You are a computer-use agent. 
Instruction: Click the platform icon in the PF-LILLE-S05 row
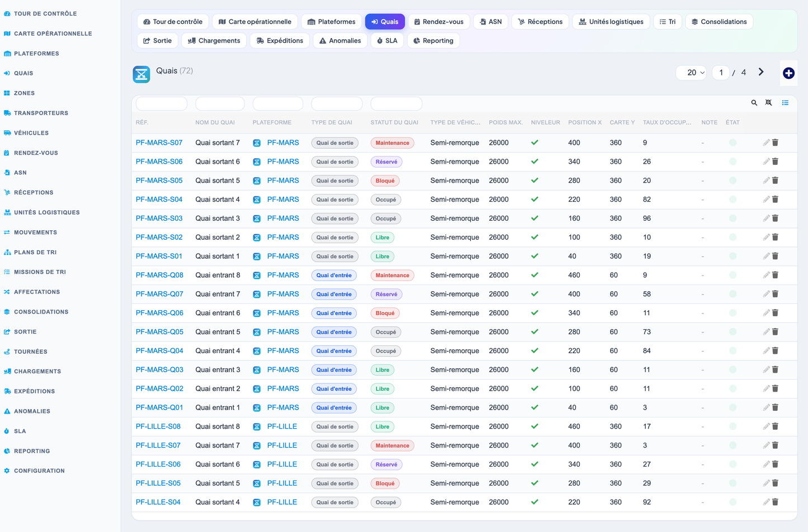pyautogui.click(x=257, y=483)
